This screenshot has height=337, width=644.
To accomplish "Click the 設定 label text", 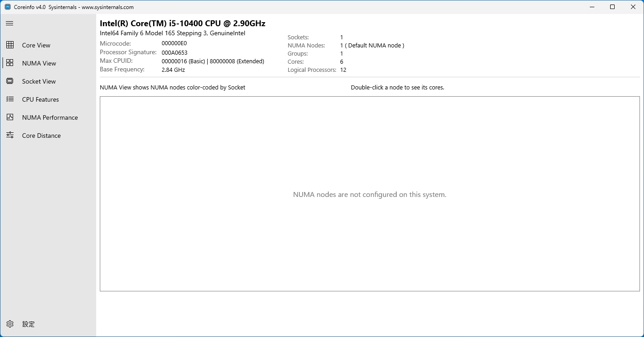I will pyautogui.click(x=28, y=324).
